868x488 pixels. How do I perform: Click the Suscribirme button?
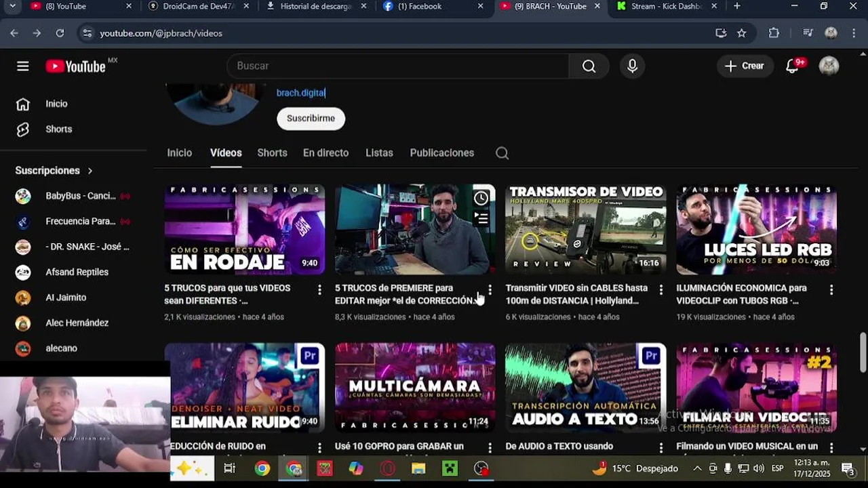[311, 119]
